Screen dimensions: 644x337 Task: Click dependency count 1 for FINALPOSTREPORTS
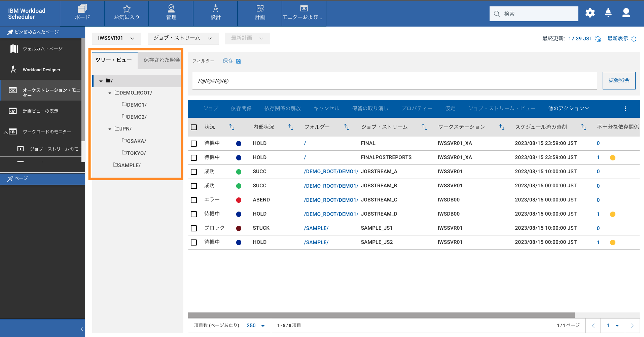[598, 157]
